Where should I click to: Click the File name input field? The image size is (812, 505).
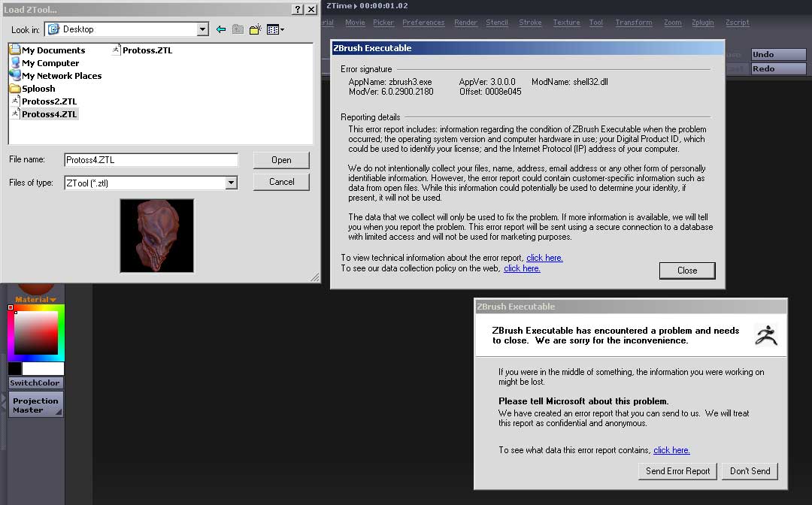[150, 160]
